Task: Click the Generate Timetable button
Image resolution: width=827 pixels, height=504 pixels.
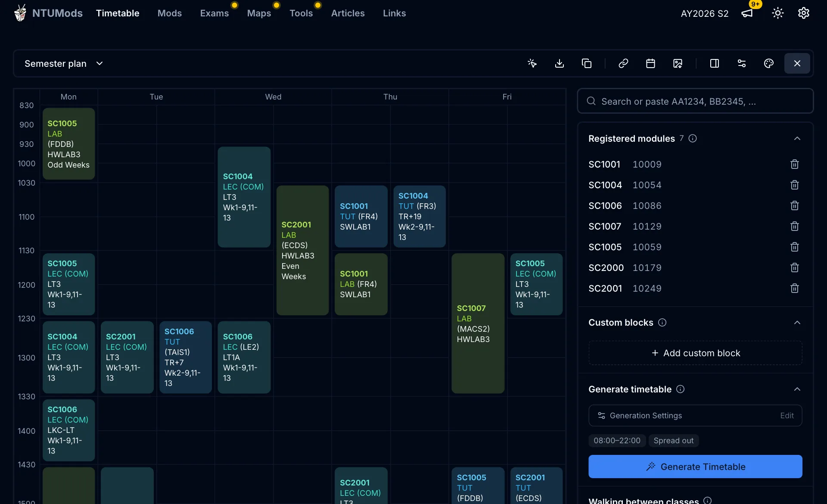Action: click(695, 467)
